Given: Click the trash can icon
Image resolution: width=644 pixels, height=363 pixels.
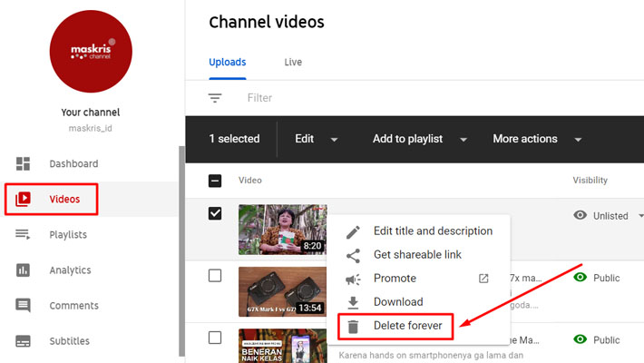Looking at the screenshot, I should click(353, 327).
